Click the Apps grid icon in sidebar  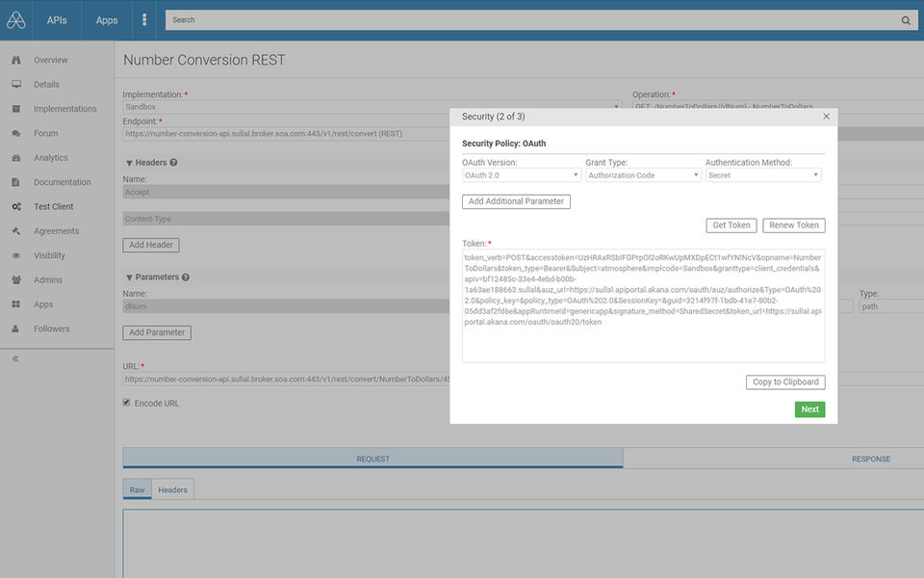[16, 304]
